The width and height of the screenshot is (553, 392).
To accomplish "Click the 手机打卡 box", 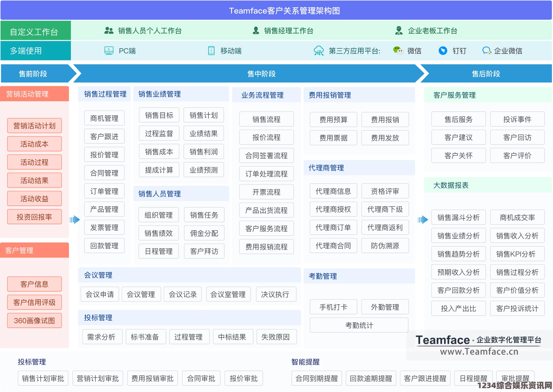I will (x=334, y=307).
